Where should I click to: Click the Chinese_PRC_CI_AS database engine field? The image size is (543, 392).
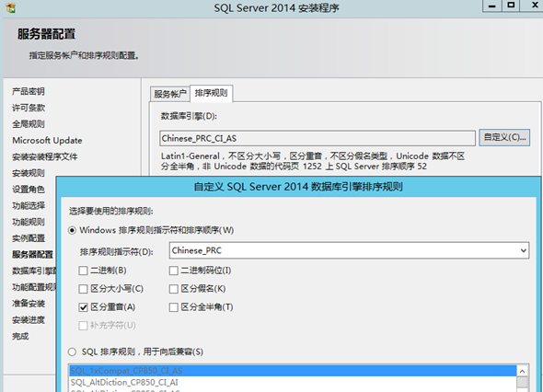coord(318,139)
